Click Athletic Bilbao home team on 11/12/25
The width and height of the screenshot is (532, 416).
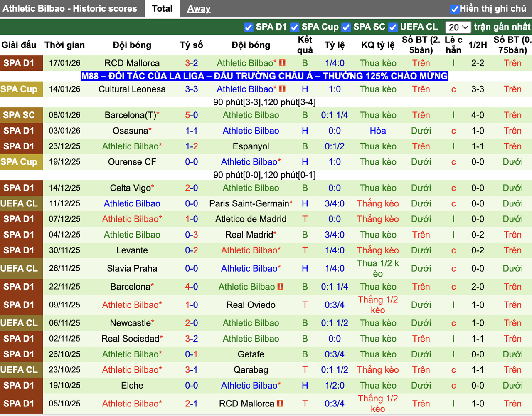(x=132, y=203)
